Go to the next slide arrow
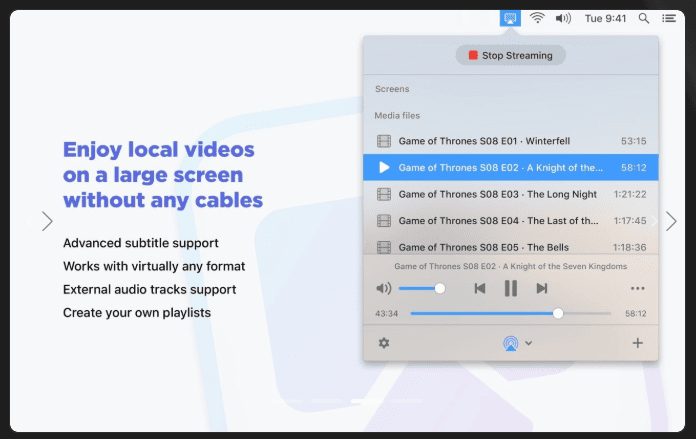 (x=671, y=221)
